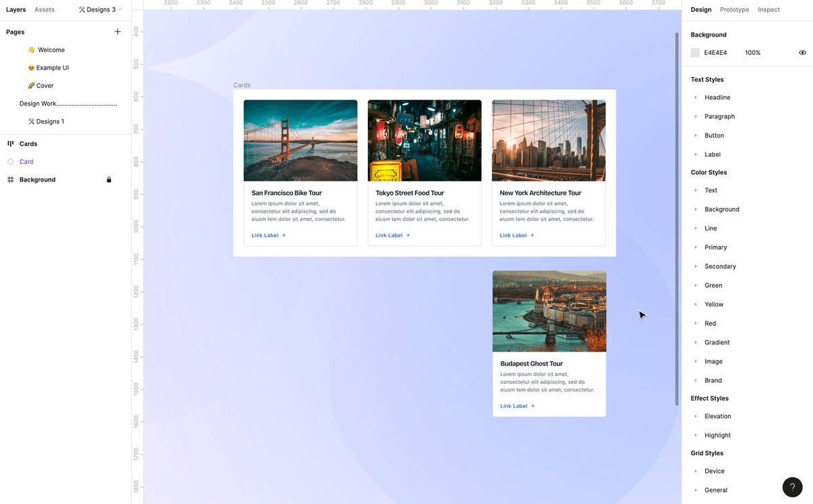Expand the Line color style group
This screenshot has height=504, width=813.
click(696, 228)
